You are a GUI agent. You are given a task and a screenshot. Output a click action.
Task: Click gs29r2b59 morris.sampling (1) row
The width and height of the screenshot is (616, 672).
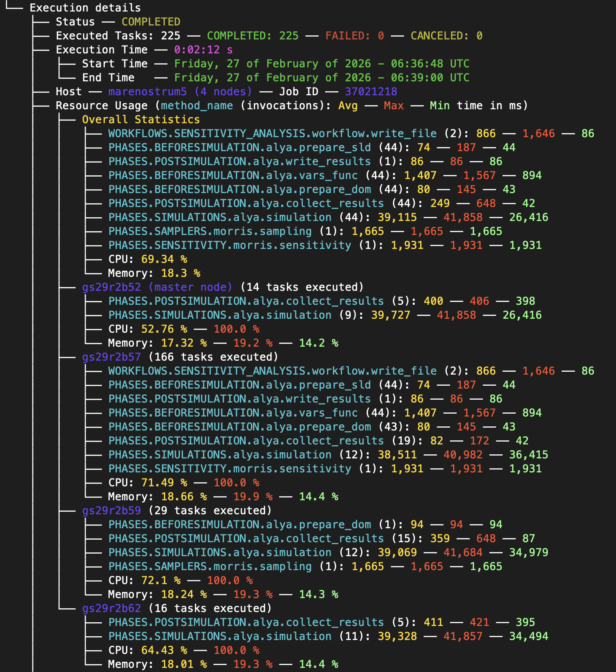coord(305,566)
